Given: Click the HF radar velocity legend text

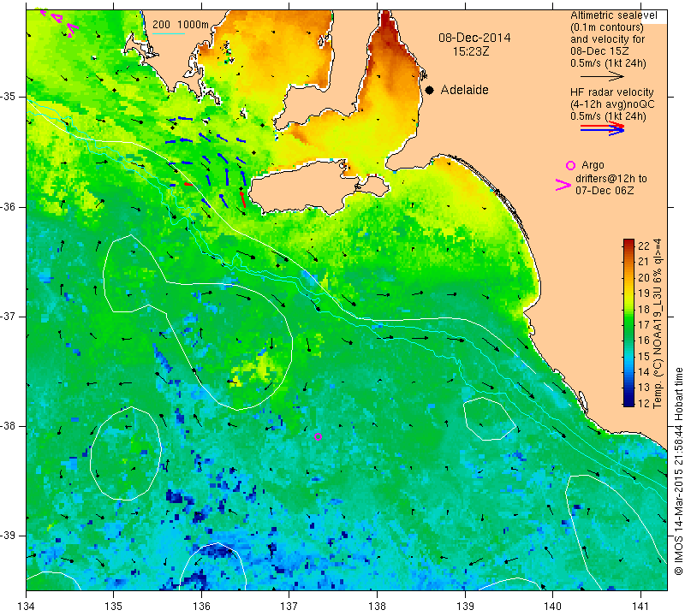Looking at the screenshot, I should point(612,92).
